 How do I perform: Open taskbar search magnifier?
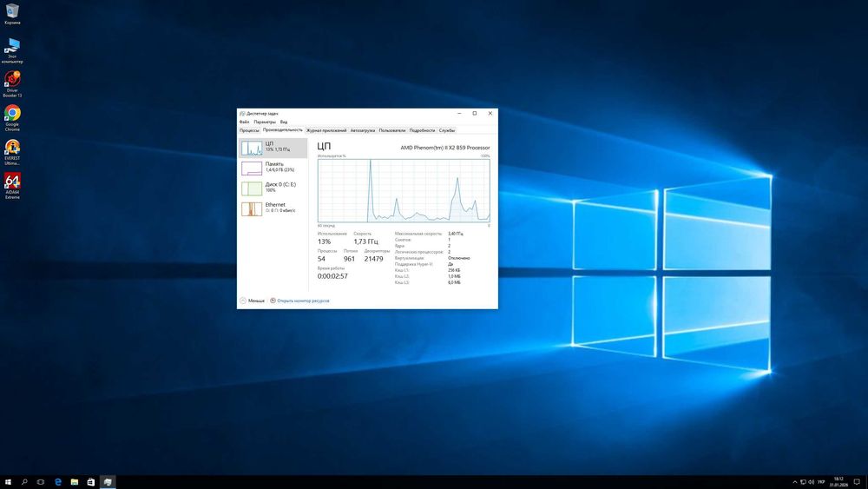(24, 482)
